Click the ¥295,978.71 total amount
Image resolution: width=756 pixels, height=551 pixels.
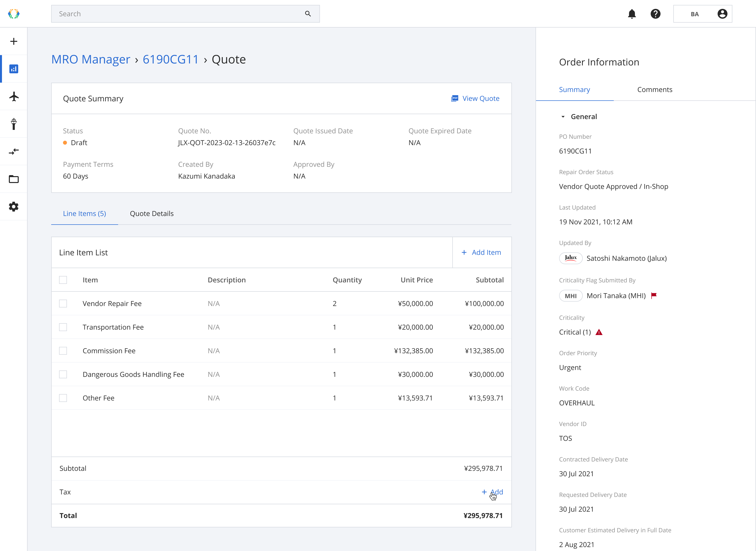coord(483,516)
